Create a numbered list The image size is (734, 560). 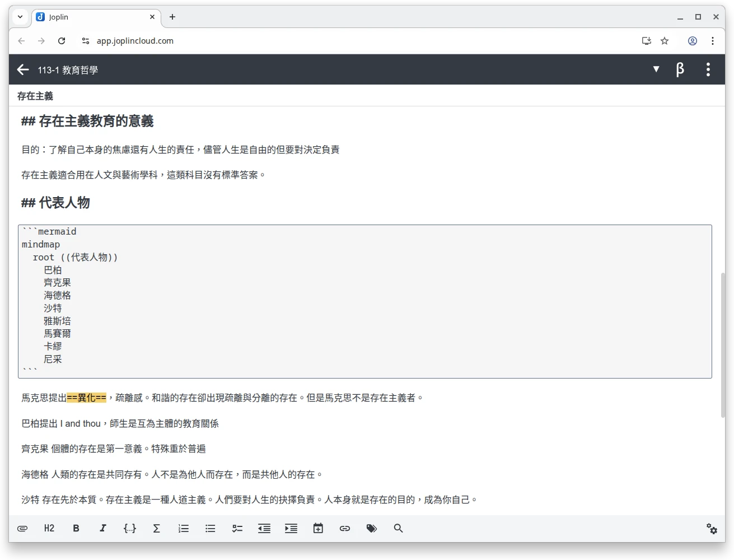point(184,528)
